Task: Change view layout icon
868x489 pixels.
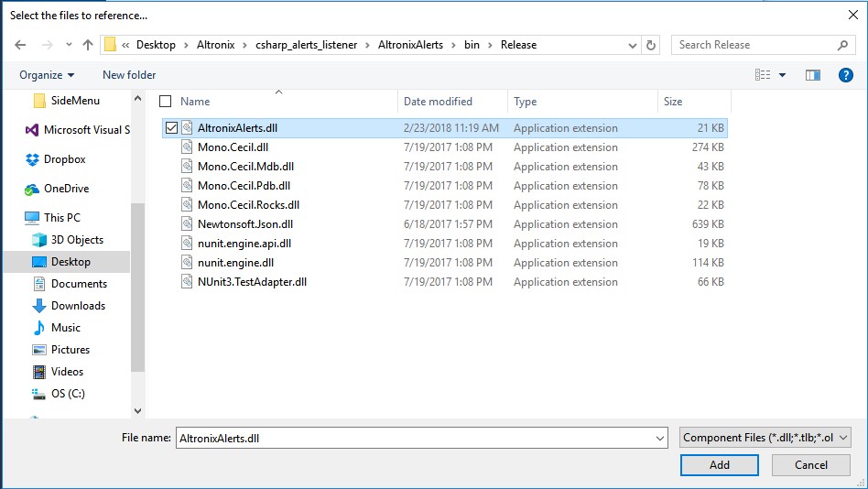Action: click(763, 75)
